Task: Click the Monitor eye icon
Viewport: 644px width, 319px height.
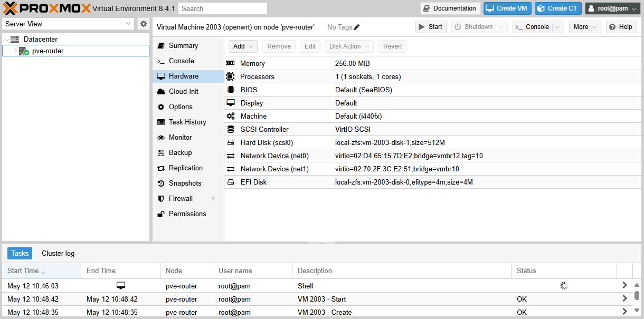Action: [x=161, y=137]
